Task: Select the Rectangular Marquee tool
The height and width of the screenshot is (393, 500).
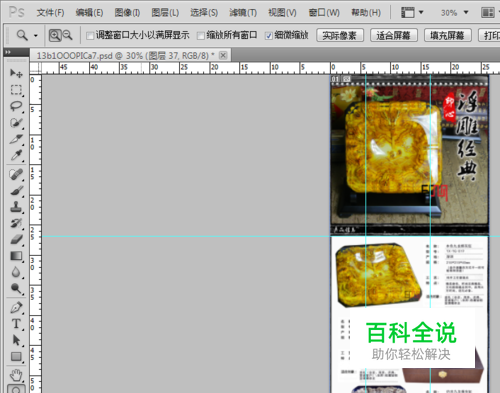Action: [16, 90]
